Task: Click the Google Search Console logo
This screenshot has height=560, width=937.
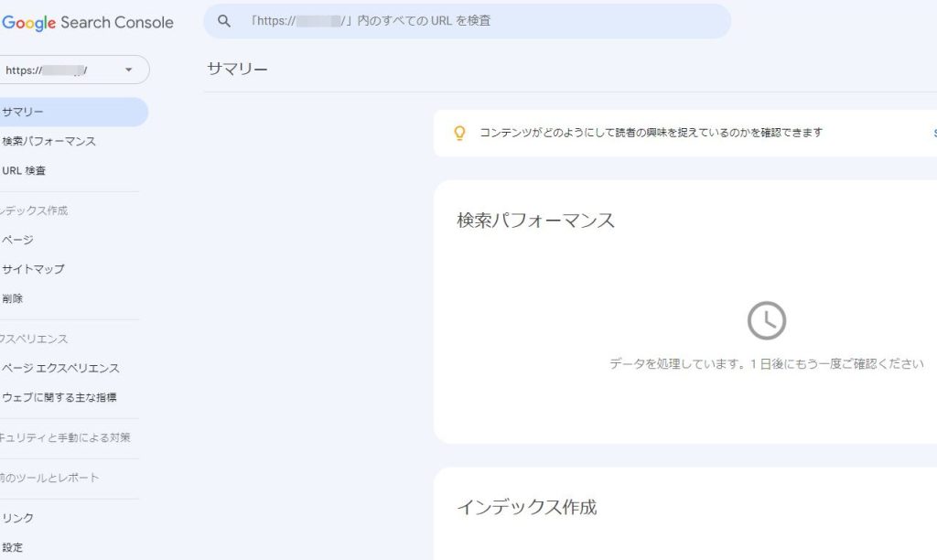Action: click(x=88, y=23)
